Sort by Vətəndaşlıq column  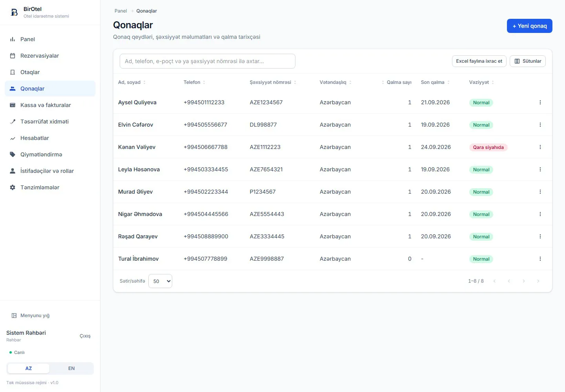[x=336, y=82]
